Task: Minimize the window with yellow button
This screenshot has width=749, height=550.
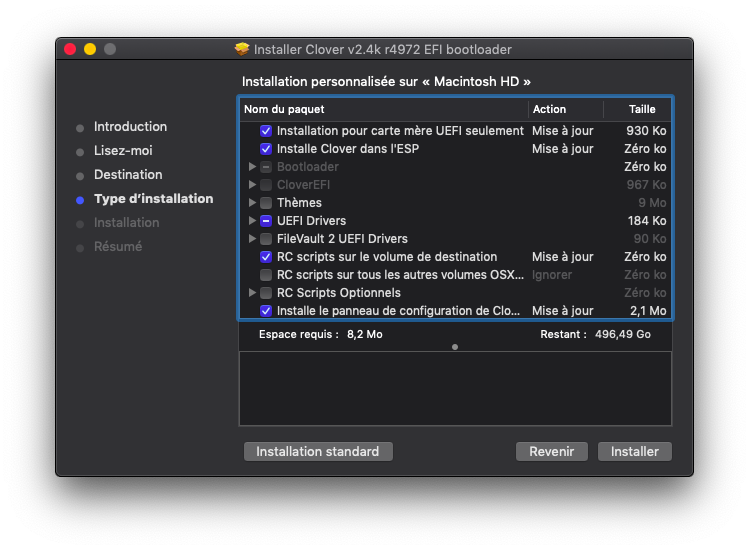Action: click(90, 49)
